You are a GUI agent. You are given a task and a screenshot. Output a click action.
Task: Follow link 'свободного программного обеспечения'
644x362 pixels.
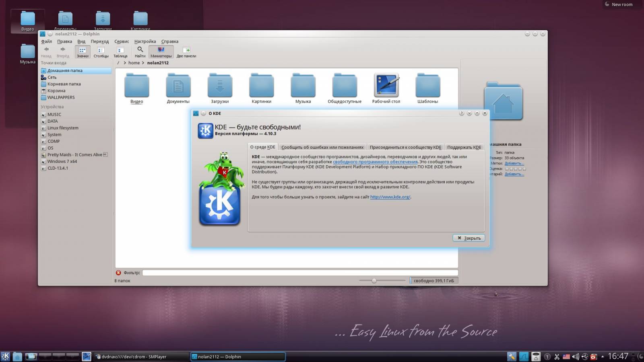point(375,162)
